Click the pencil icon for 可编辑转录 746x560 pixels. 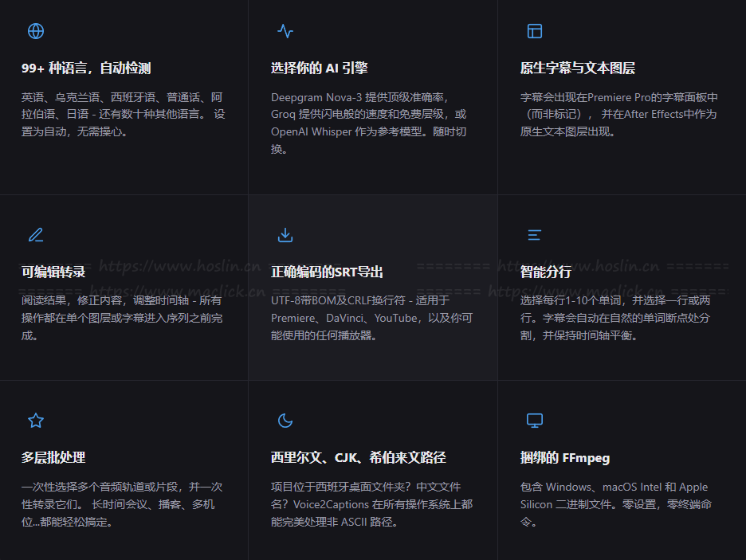click(36, 235)
